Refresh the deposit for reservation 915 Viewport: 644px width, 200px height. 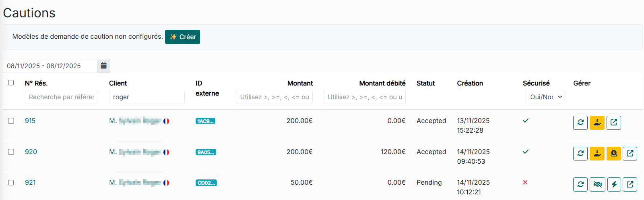(x=580, y=123)
